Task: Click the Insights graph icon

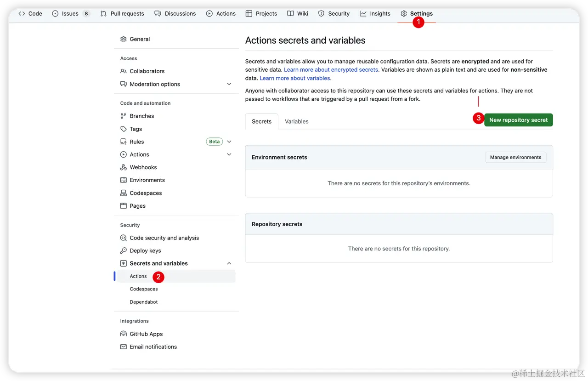Action: tap(363, 14)
